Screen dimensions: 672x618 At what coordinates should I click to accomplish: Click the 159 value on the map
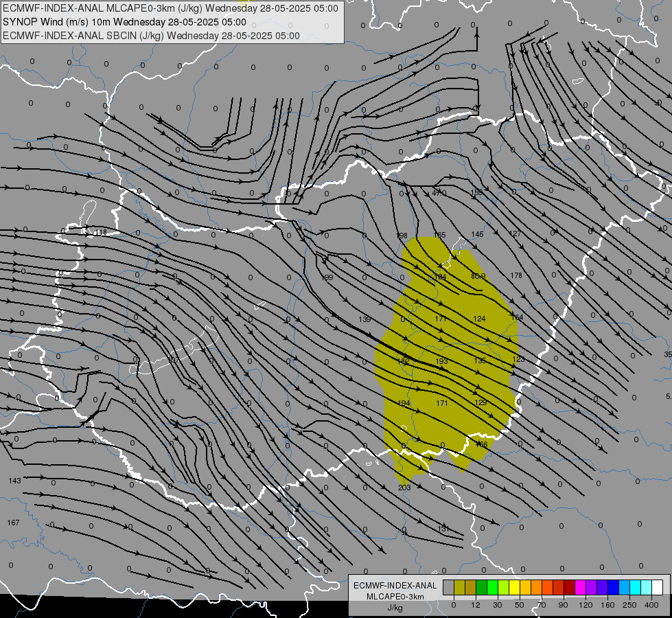click(476, 192)
